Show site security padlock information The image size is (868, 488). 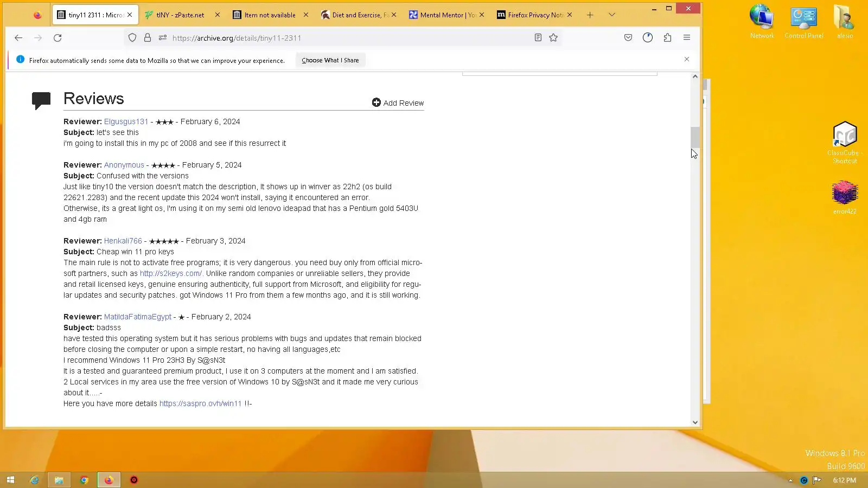(148, 38)
